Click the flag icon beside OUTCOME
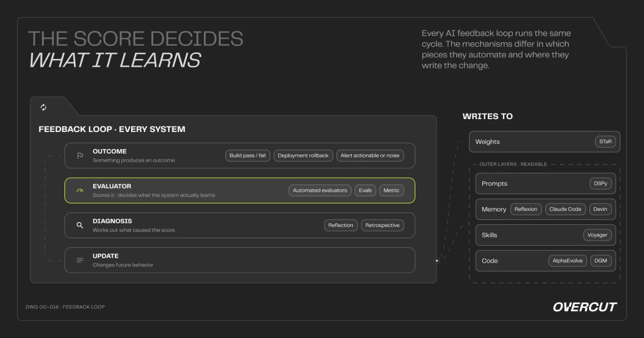644x338 pixels. 80,155
